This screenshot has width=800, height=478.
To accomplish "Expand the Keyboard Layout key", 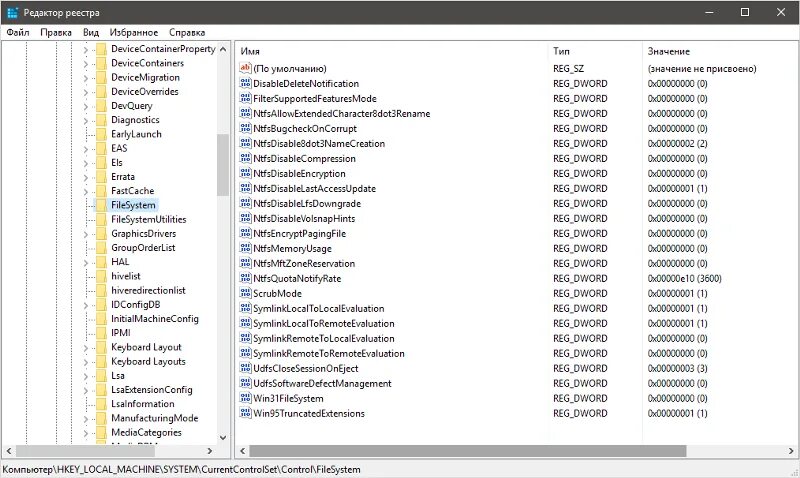I will click(x=86, y=348).
